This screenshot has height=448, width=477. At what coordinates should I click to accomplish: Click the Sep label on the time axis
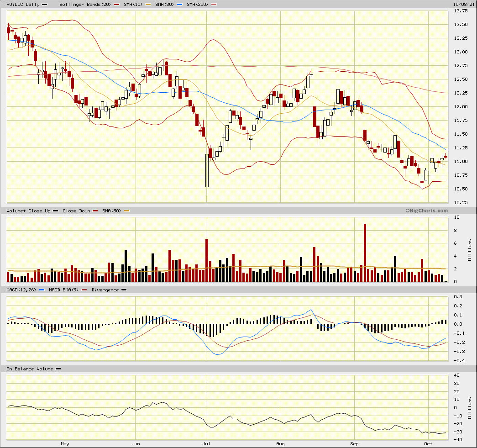pyautogui.click(x=354, y=443)
